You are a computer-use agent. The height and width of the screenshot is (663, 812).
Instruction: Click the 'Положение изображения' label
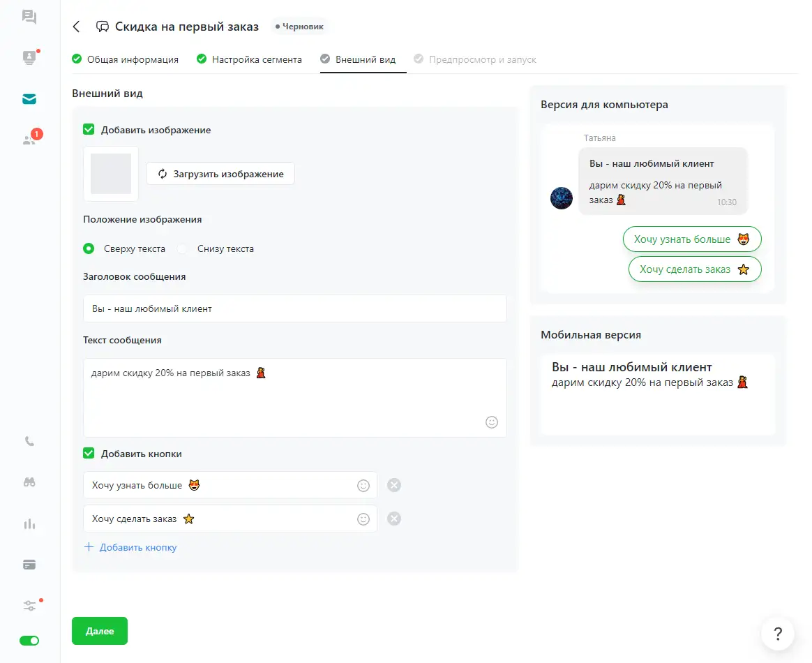click(142, 220)
